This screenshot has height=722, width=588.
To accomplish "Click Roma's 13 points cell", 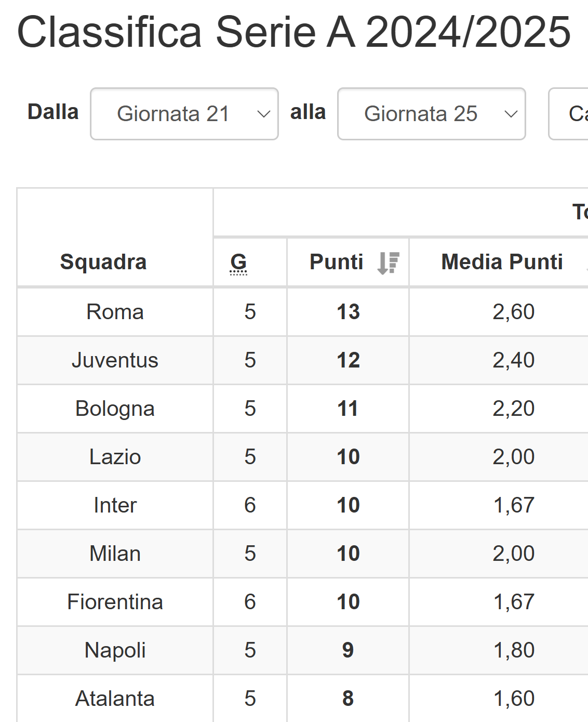I will pos(348,312).
